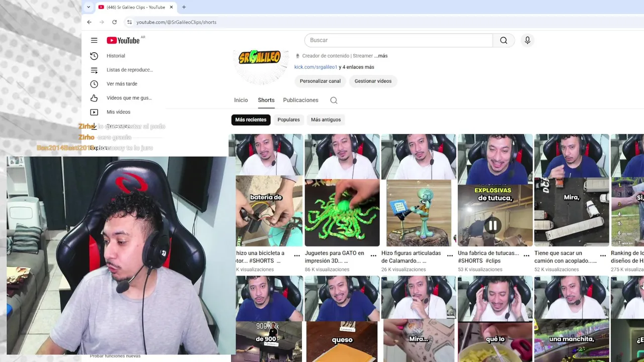Viewport: 644px width, 362px height.
Task: Go back with browser back arrow
Action: [89, 22]
